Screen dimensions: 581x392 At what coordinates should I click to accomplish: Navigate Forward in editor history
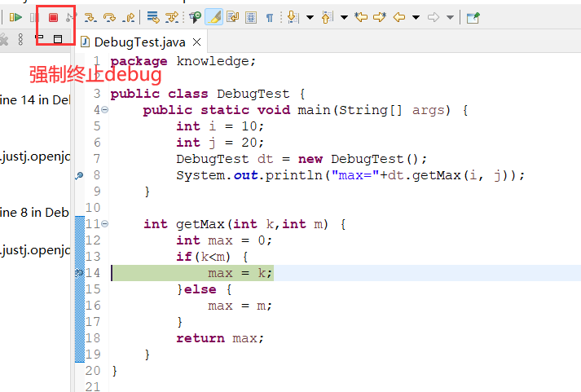pyautogui.click(x=434, y=17)
